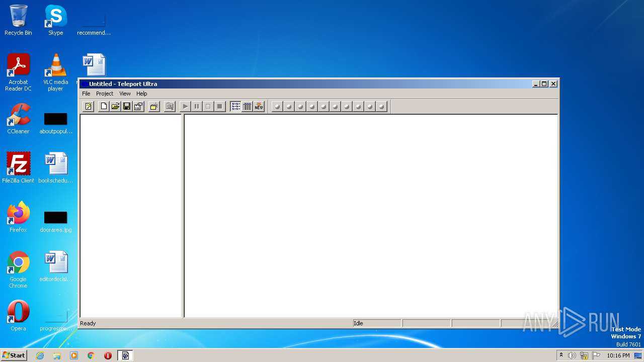Select the Google Chrome desktop shortcut
644x362 pixels.
[x=18, y=269]
